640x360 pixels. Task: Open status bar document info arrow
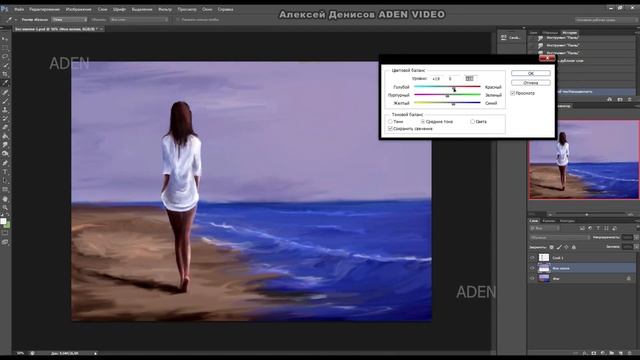[x=96, y=353]
